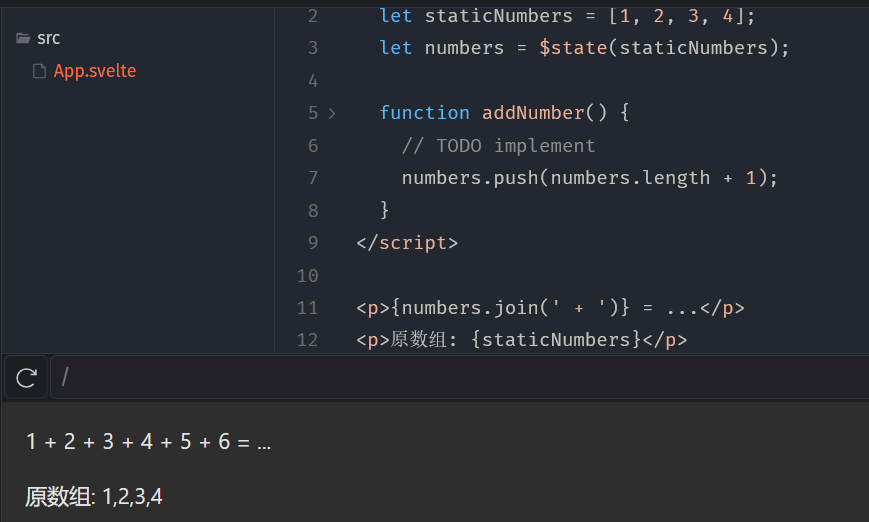Click line number 2 in the gutter
This screenshot has width=869, height=522.
[312, 16]
